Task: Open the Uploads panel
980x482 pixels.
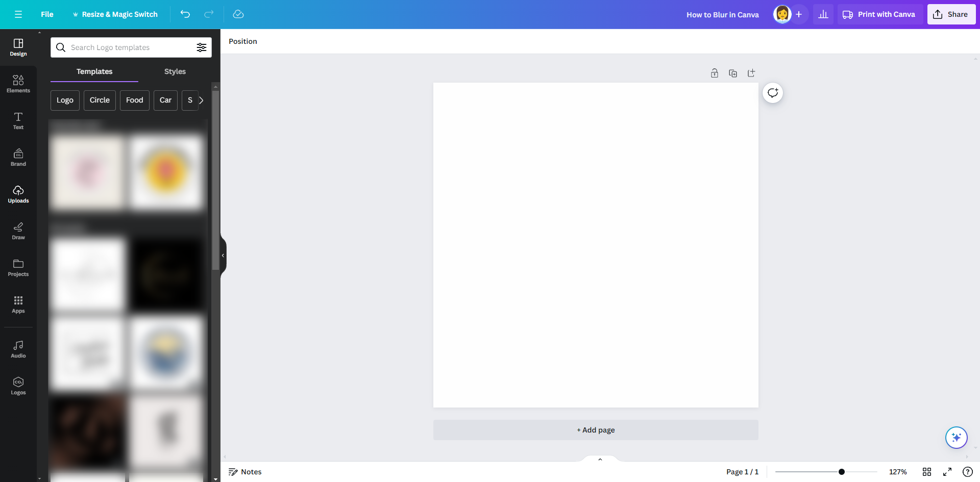Action: (x=18, y=194)
